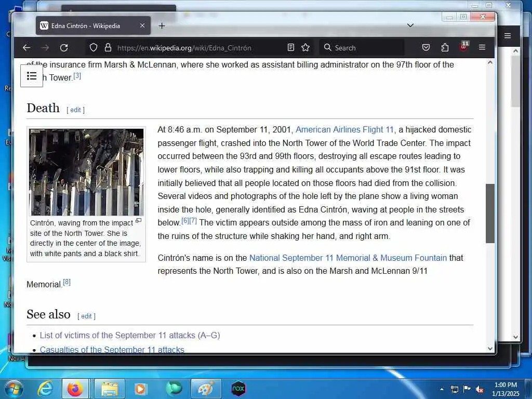Open the green bird taskbar app
The width and height of the screenshot is (532, 399).
(x=174, y=389)
